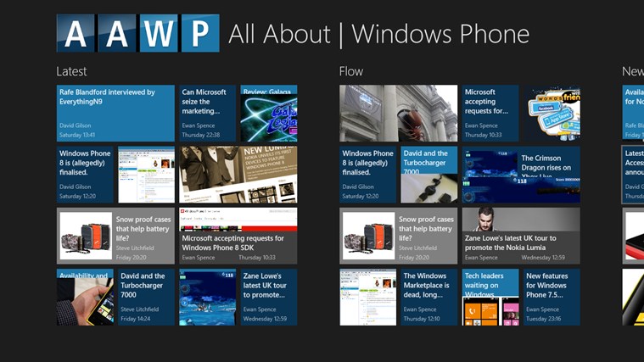Open the Review: Galaga thumbnail tile
The width and height of the screenshot is (644, 362).
[x=269, y=114]
